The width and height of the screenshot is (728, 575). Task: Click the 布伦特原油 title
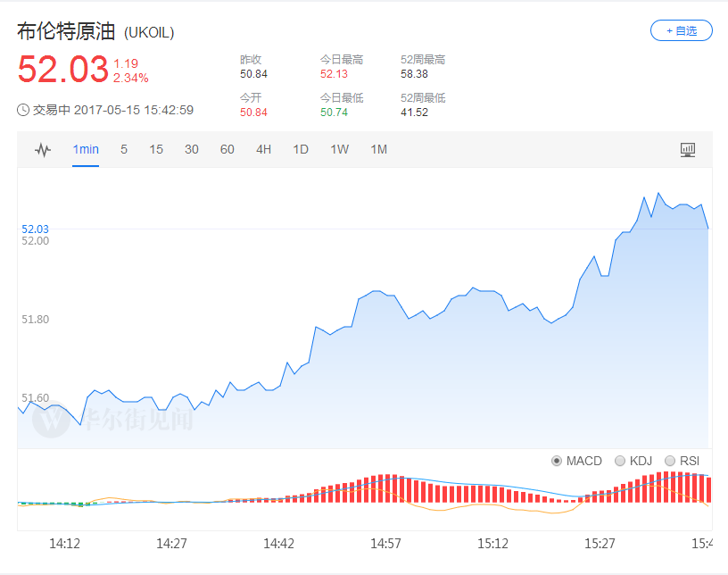66,31
